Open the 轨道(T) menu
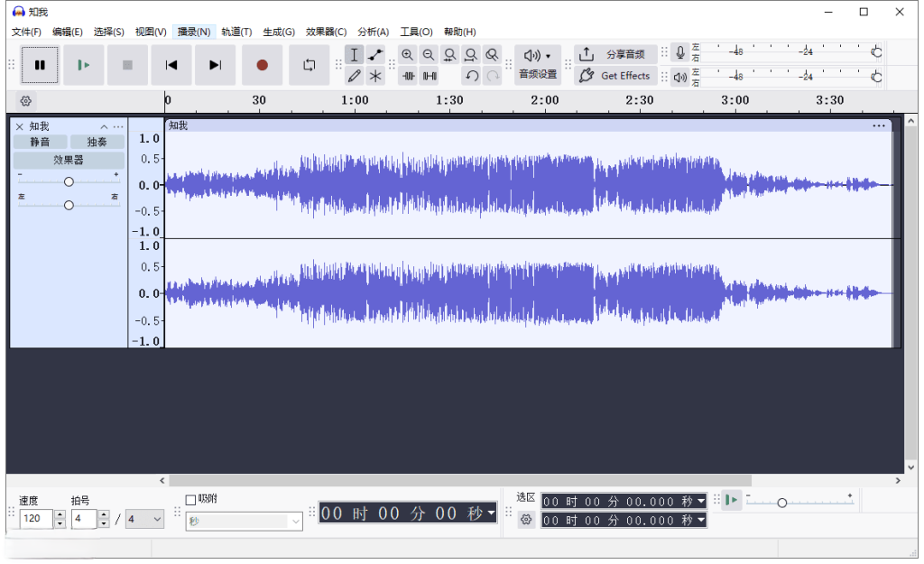 tap(237, 32)
